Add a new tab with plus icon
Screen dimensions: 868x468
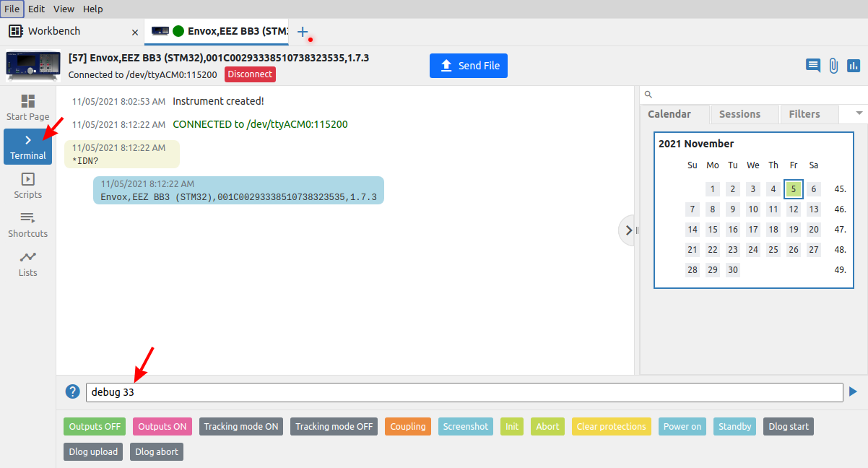pyautogui.click(x=303, y=32)
